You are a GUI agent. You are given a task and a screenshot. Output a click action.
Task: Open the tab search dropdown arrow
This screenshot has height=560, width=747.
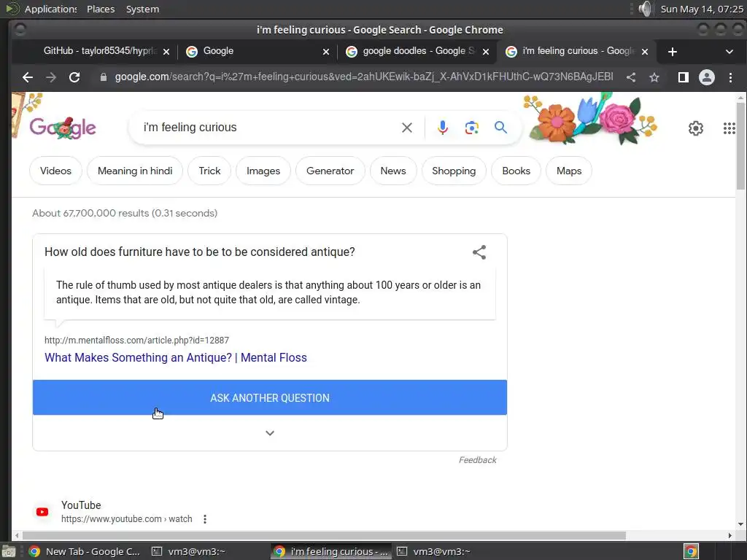(x=729, y=52)
